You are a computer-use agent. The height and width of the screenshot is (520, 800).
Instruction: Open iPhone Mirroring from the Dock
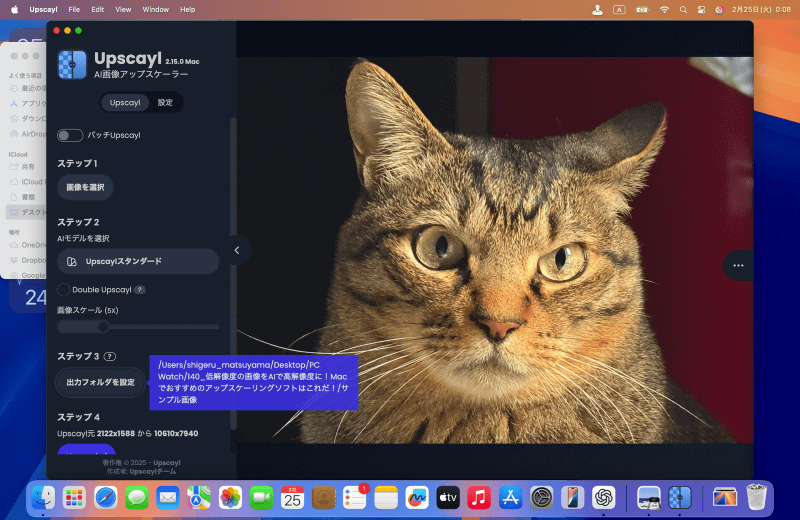point(572,498)
